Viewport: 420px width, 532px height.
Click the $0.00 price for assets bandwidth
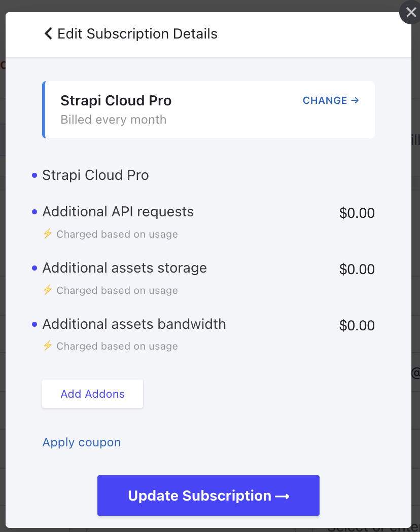click(357, 326)
